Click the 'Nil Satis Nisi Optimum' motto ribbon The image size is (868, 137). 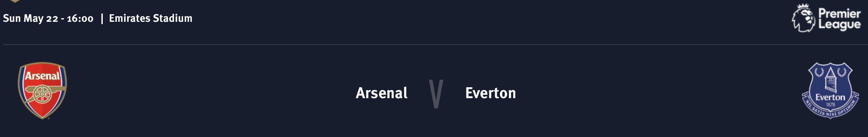pyautogui.click(x=830, y=108)
